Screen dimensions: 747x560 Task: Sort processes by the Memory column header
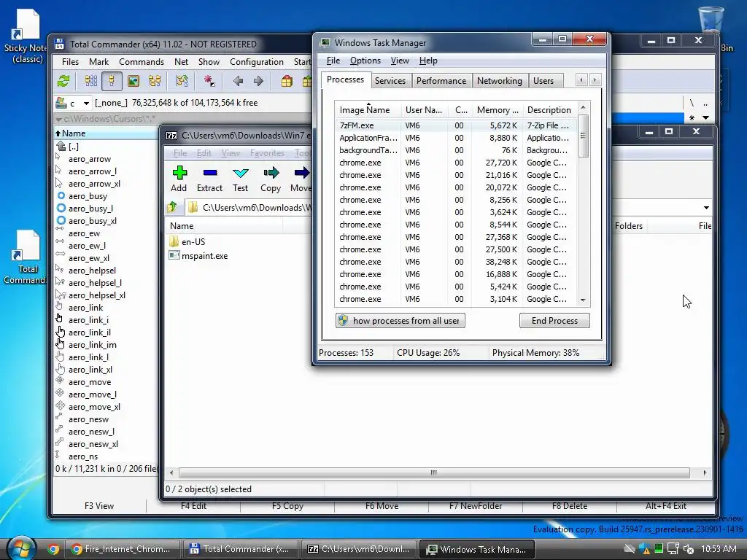point(498,109)
